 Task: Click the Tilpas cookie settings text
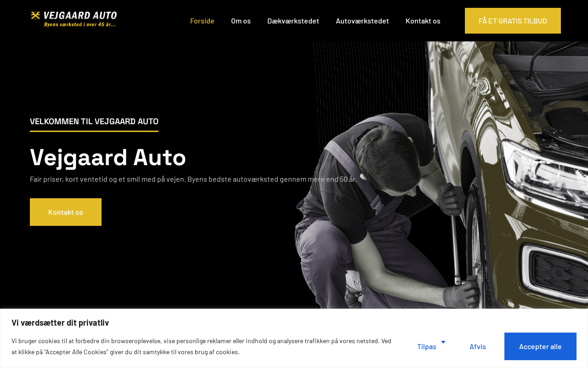(x=427, y=346)
